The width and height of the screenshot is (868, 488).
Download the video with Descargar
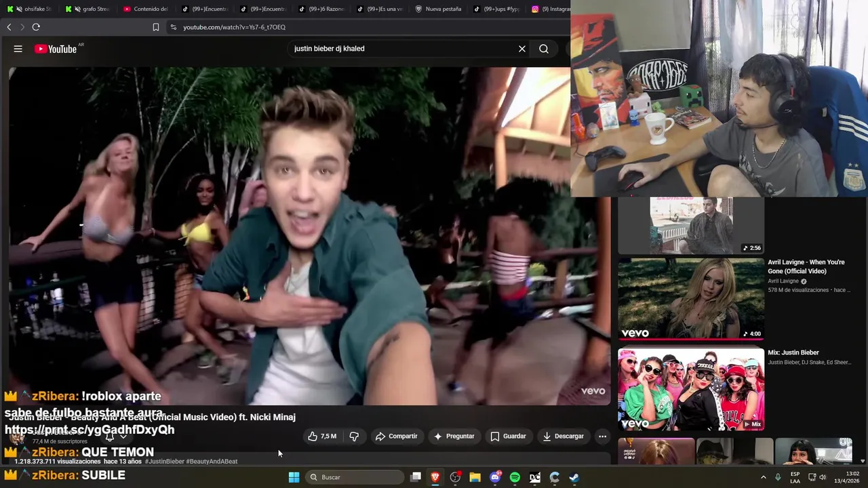563,436
